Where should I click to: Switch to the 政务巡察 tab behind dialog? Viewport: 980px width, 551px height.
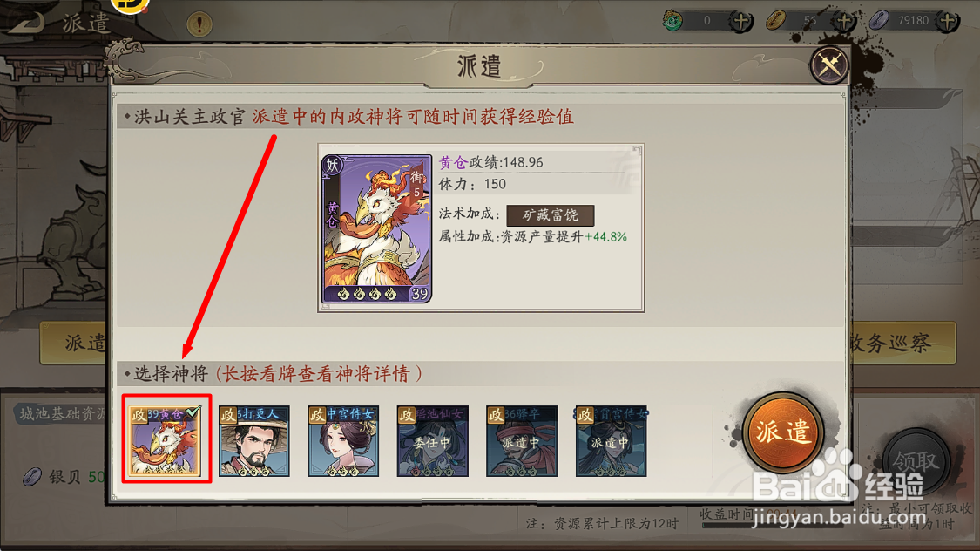(x=903, y=343)
